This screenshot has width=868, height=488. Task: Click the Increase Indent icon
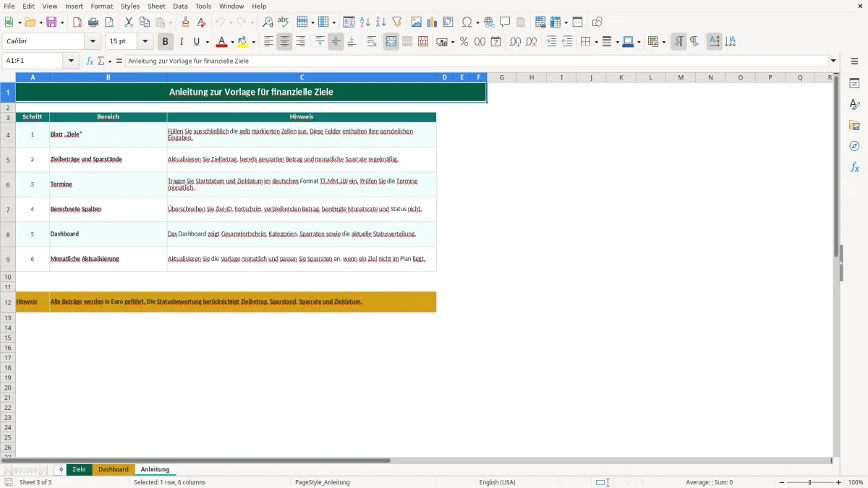551,42
